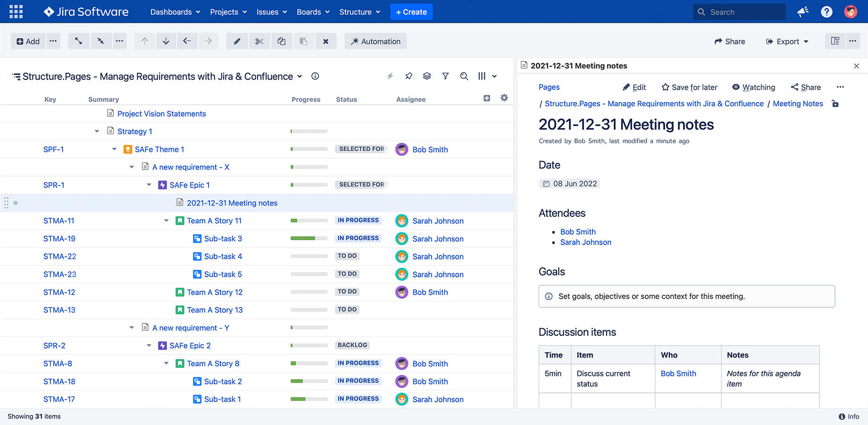The image size is (868, 425).
Task: Open the Projects menu
Action: pos(228,12)
